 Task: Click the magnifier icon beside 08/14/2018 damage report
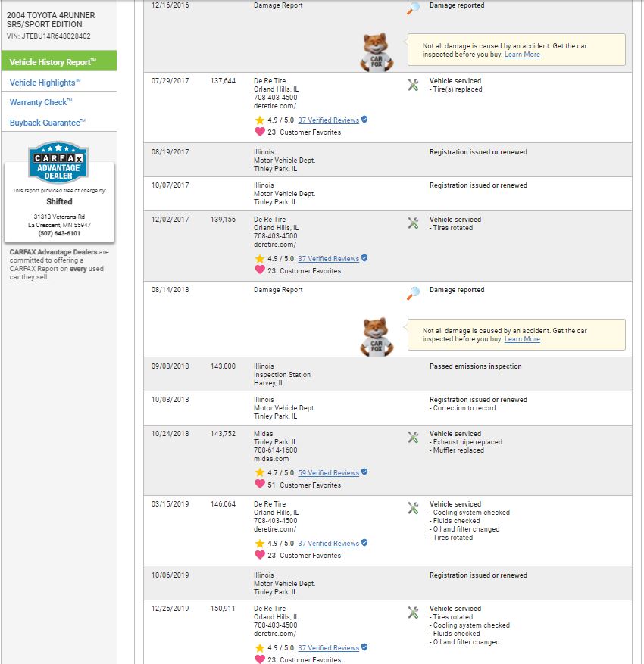click(413, 293)
